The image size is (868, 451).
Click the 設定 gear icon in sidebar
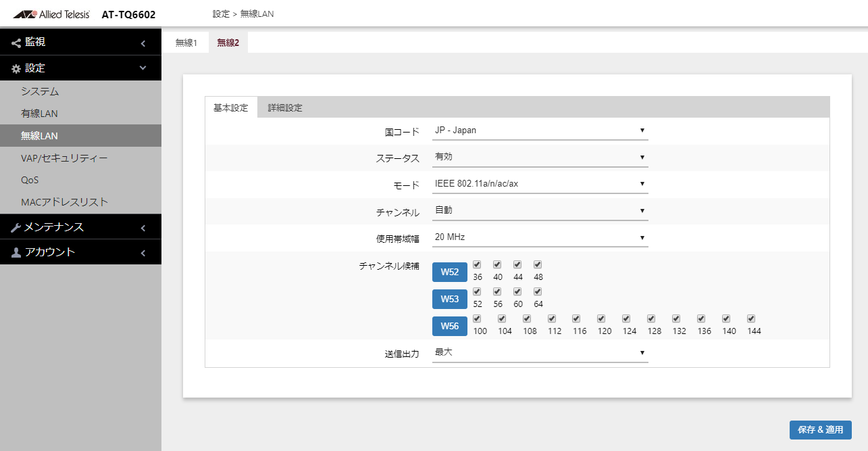16,69
